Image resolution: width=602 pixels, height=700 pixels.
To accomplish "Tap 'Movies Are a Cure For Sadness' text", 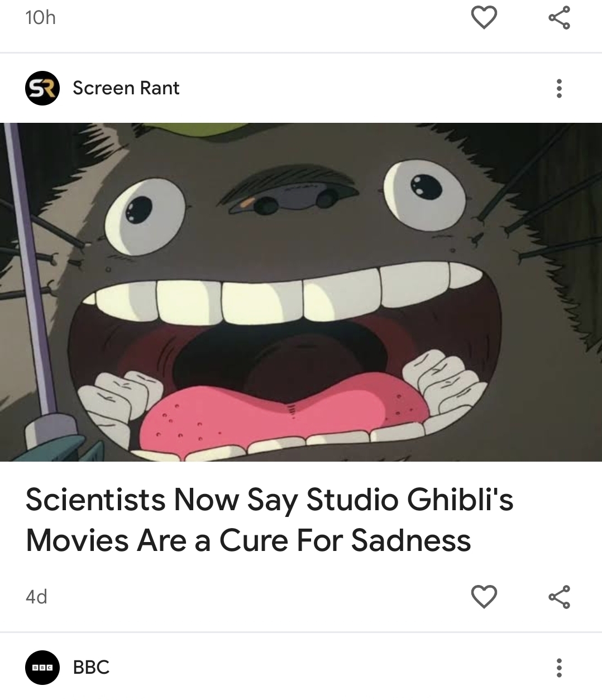I will [249, 540].
